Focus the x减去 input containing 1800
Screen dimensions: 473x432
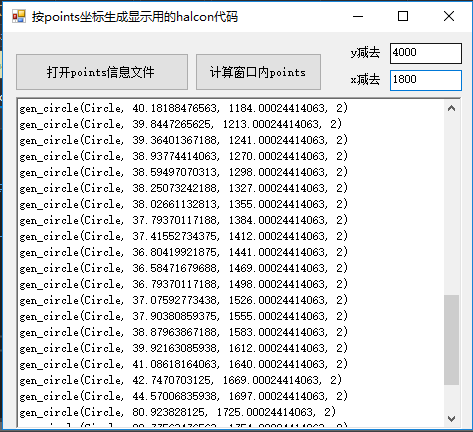[x=426, y=80]
